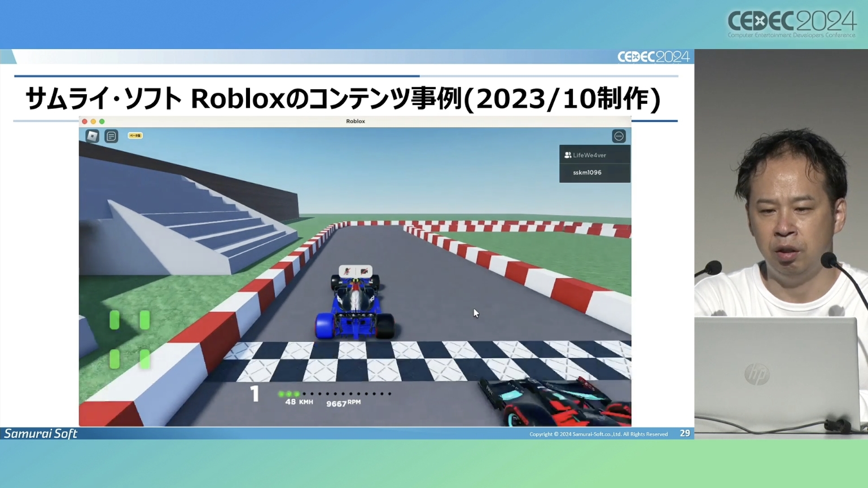Image resolution: width=868 pixels, height=488 pixels.
Task: Open the three-dots more options button
Action: (x=619, y=137)
